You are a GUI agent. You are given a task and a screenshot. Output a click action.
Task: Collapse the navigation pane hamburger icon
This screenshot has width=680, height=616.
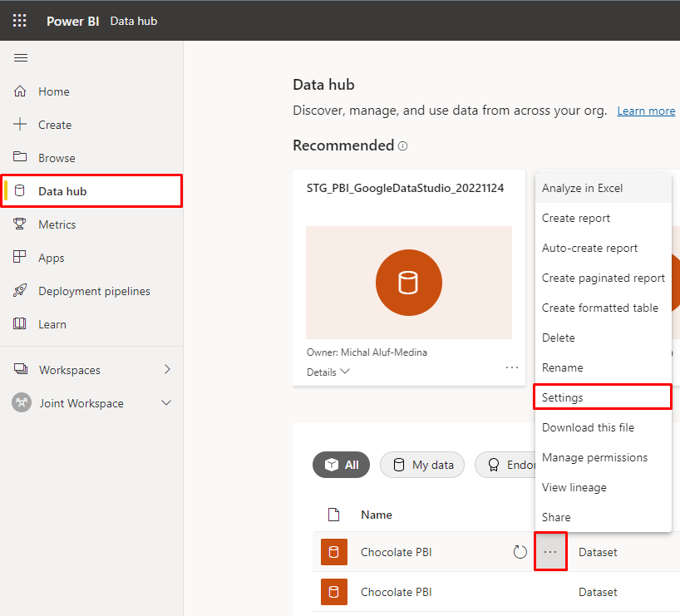coord(21,57)
